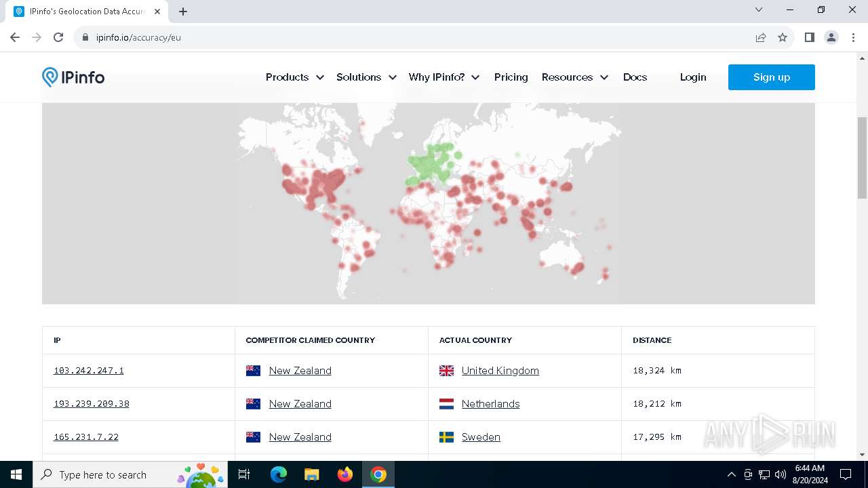Click the Sign up button
The height and width of the screenshot is (488, 868).
pyautogui.click(x=771, y=77)
